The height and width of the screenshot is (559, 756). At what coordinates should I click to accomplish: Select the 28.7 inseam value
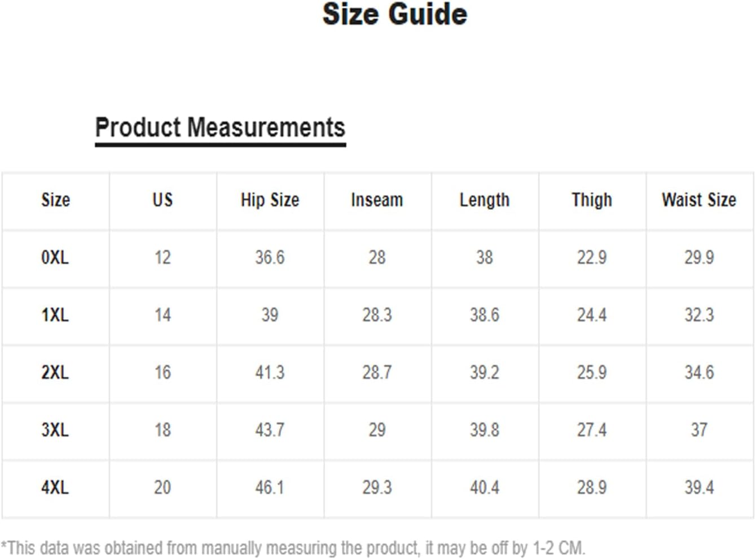click(x=377, y=372)
